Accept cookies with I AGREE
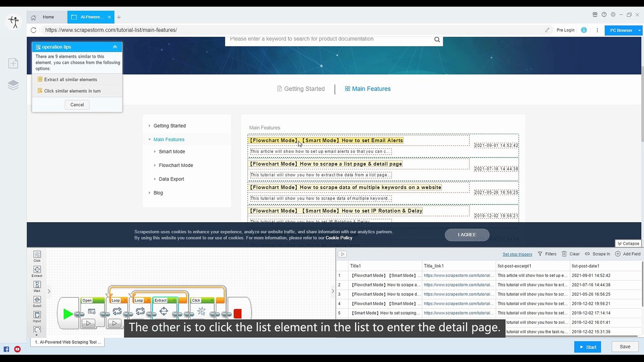This screenshot has height=362, width=644. pyautogui.click(x=467, y=235)
